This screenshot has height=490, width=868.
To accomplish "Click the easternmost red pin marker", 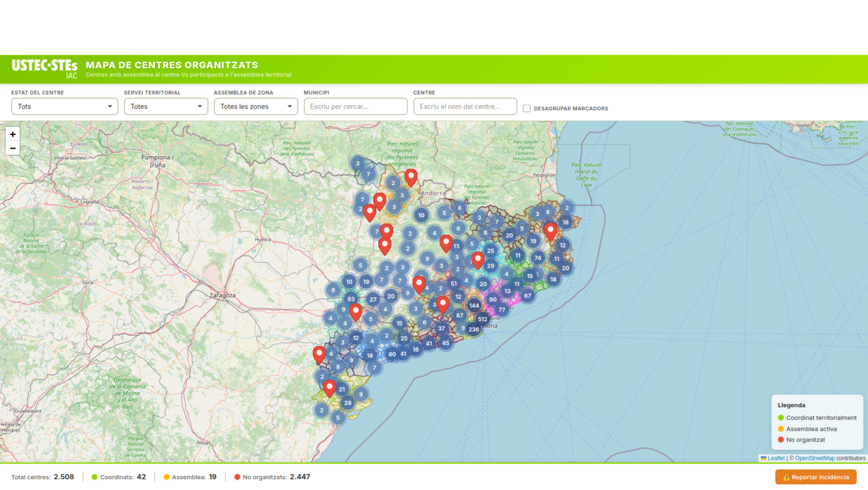I will 550,230.
